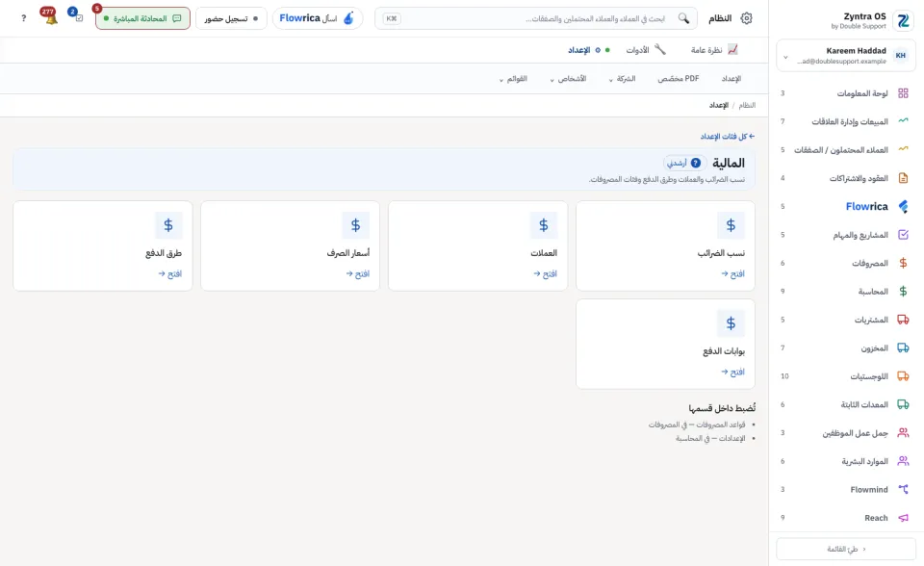Screen dimensions: 924x566
Task: Click the text 'قواعد المصروفات — في المصروفات'
Action: (697, 424)
